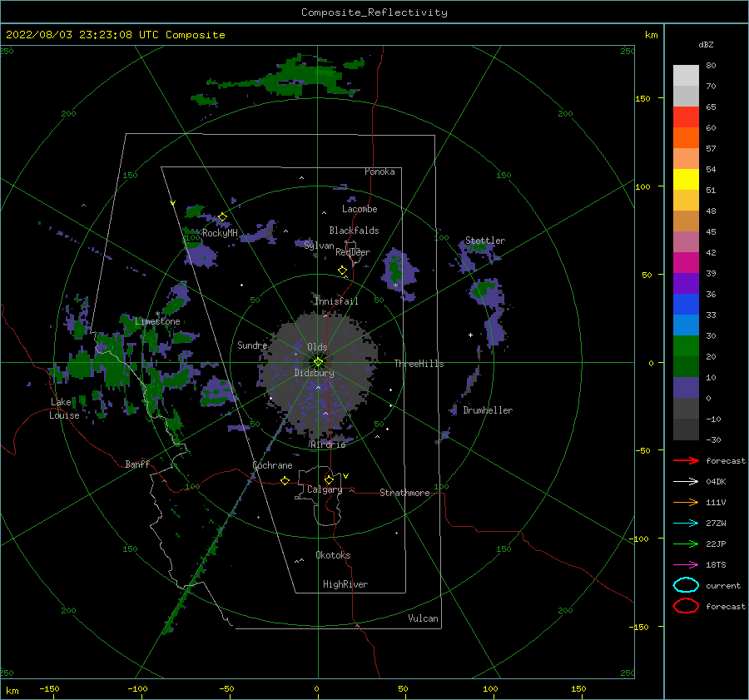The height and width of the screenshot is (700, 749).
Task: Click the Stettler label
Action: click(485, 241)
